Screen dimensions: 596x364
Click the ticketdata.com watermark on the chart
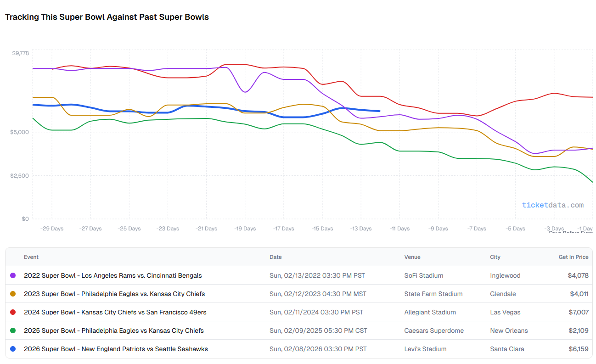click(552, 205)
